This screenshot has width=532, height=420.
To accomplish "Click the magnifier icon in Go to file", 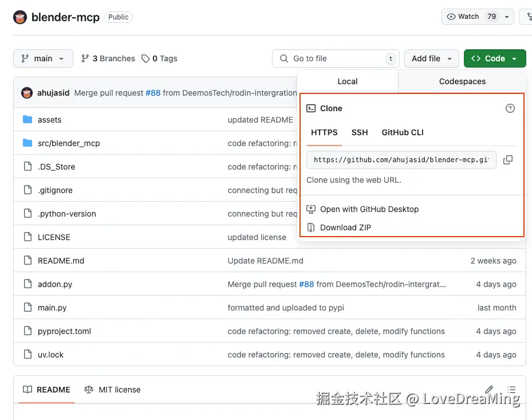I will tap(284, 58).
